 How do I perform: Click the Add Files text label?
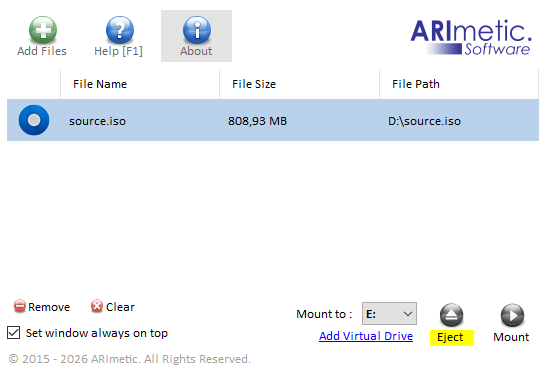coord(42,51)
